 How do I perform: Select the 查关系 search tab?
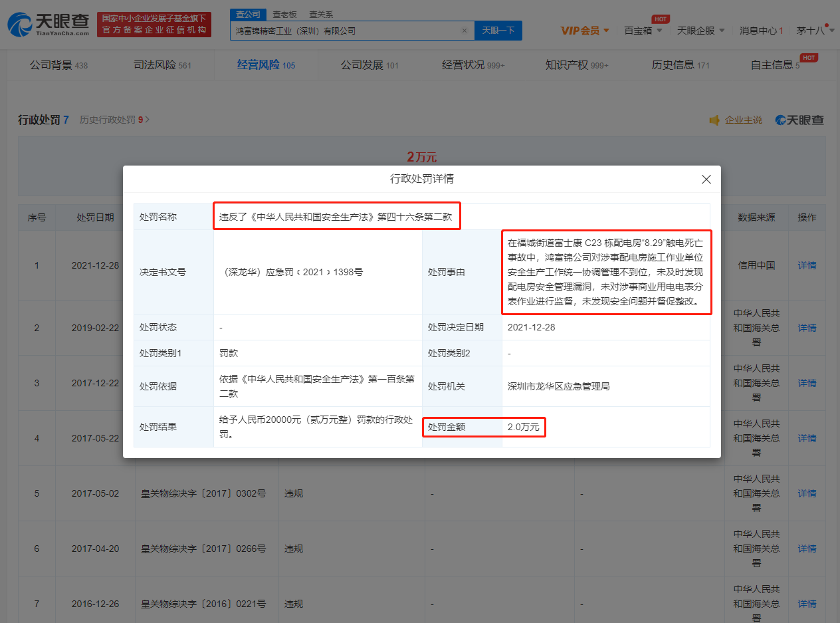pos(321,14)
